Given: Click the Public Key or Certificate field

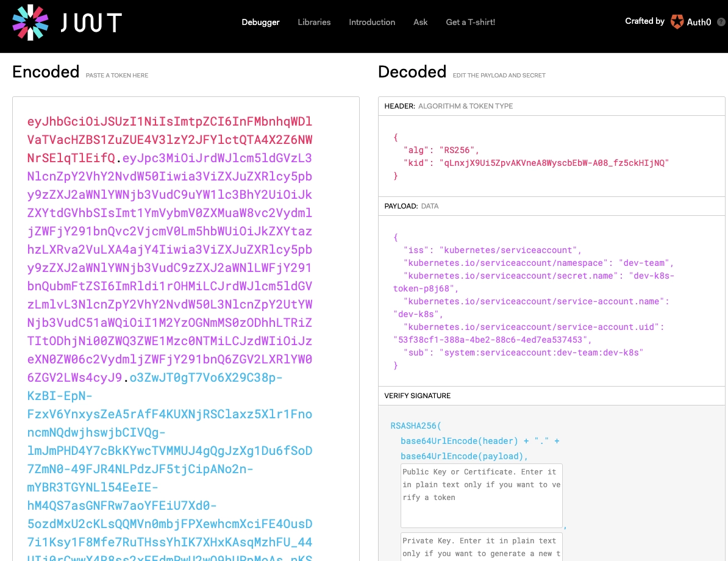Looking at the screenshot, I should pos(481,496).
